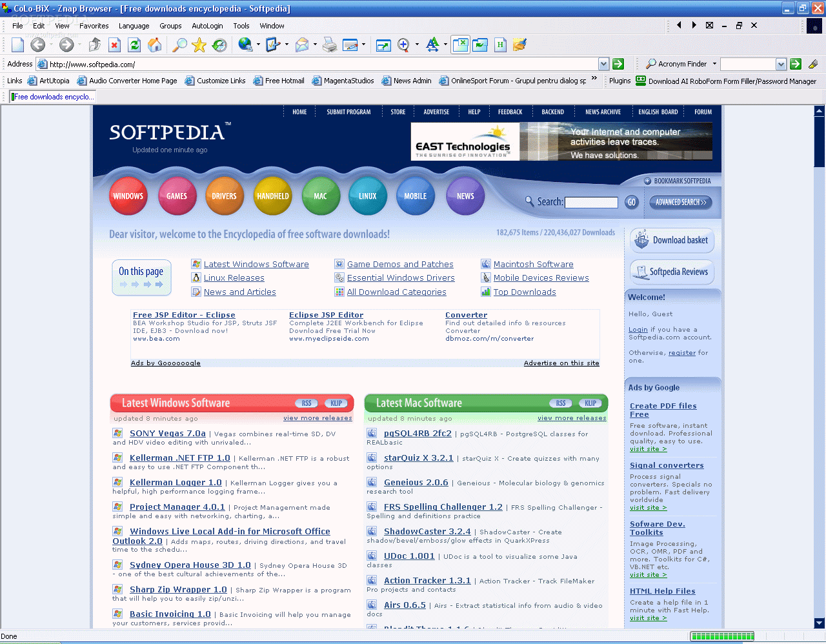The width and height of the screenshot is (826, 644).
Task: Click the STORE item in top navigation
Action: tap(398, 112)
